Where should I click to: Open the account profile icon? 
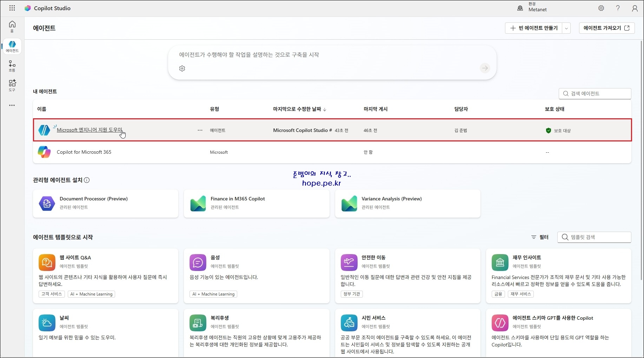point(635,8)
